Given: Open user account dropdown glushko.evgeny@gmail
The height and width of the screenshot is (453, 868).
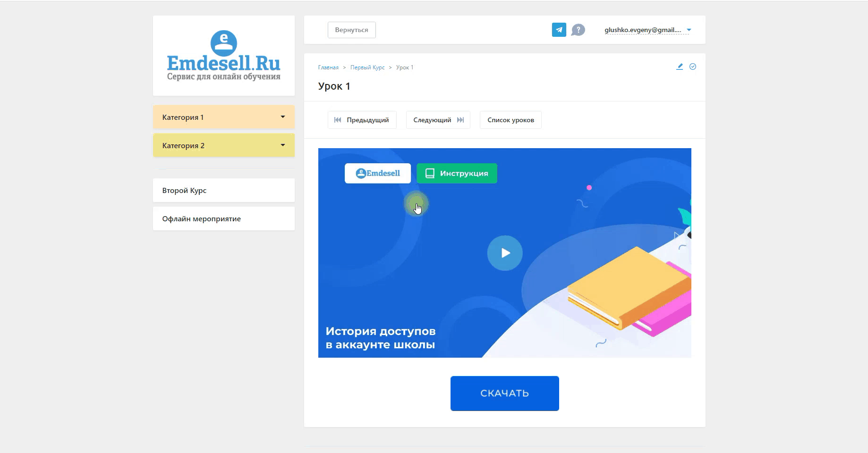Looking at the screenshot, I should click(648, 30).
